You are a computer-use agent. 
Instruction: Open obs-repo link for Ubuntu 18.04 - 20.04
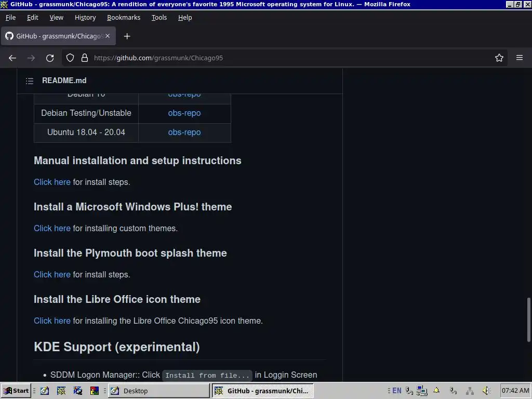click(184, 132)
